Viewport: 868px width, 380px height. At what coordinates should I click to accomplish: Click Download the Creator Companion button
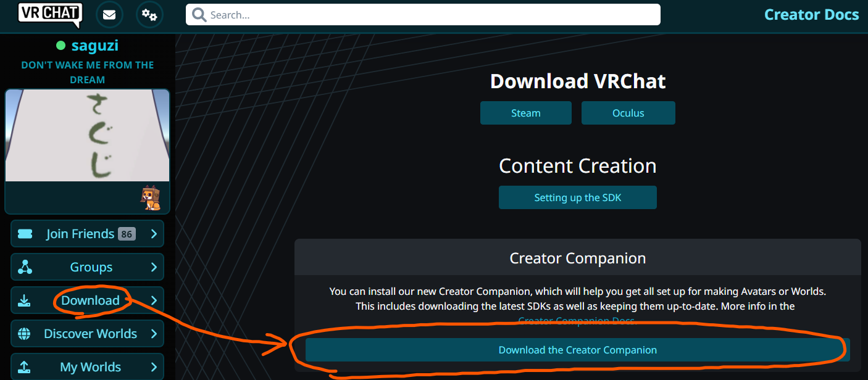point(578,350)
